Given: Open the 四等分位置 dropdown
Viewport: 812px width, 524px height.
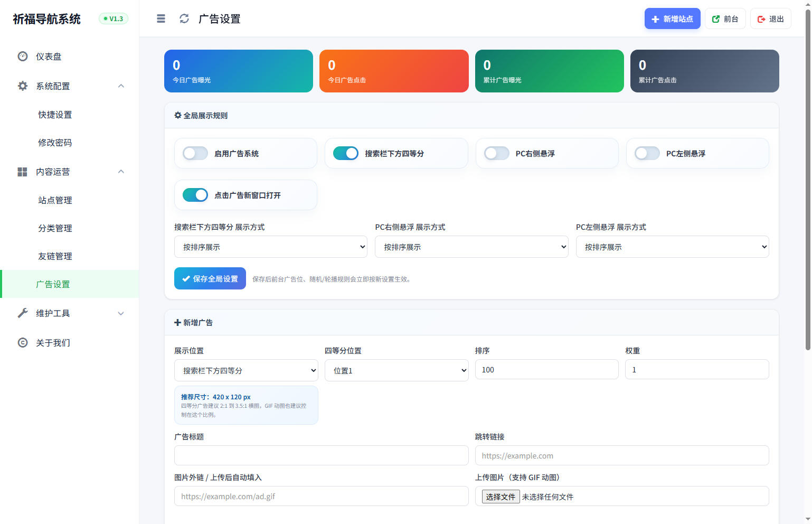Looking at the screenshot, I should (x=396, y=370).
